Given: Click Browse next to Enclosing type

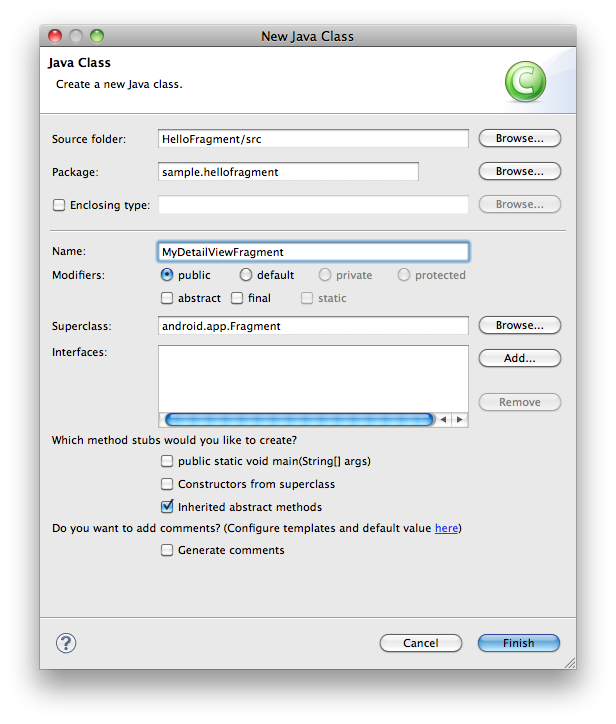Looking at the screenshot, I should (519, 204).
